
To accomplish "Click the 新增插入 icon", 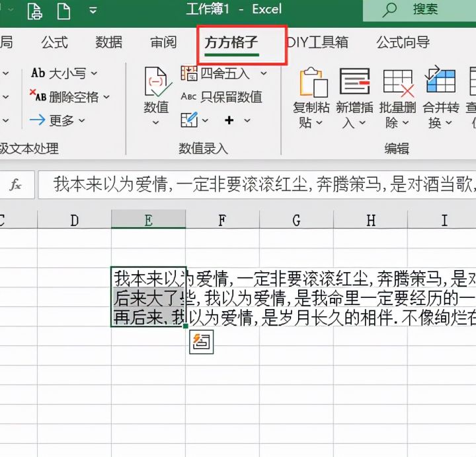I will point(354,81).
